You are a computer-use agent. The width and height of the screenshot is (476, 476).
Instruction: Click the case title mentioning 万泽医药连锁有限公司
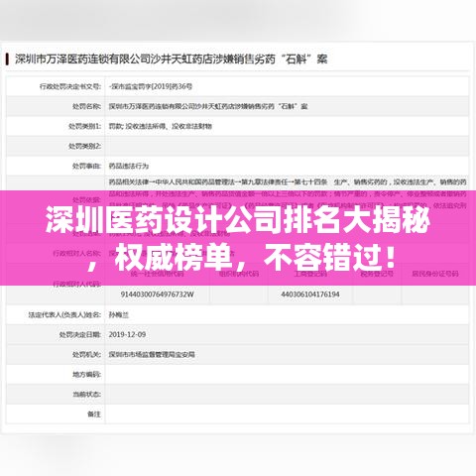click(171, 59)
